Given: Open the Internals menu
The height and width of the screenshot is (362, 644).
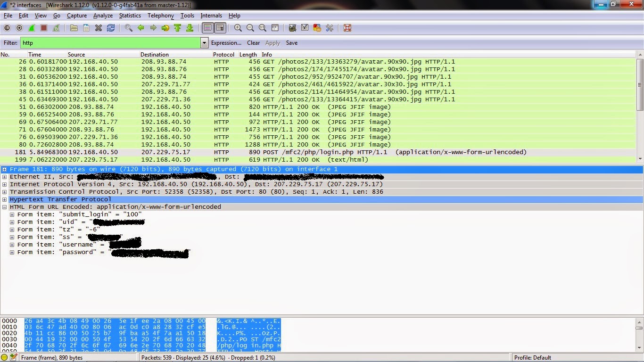Looking at the screenshot, I should point(211,16).
